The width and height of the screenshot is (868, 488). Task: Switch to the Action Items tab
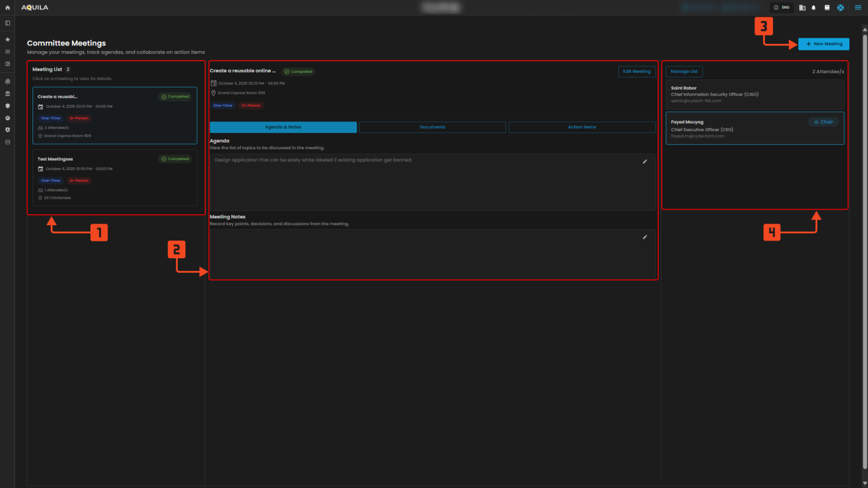[x=582, y=127]
